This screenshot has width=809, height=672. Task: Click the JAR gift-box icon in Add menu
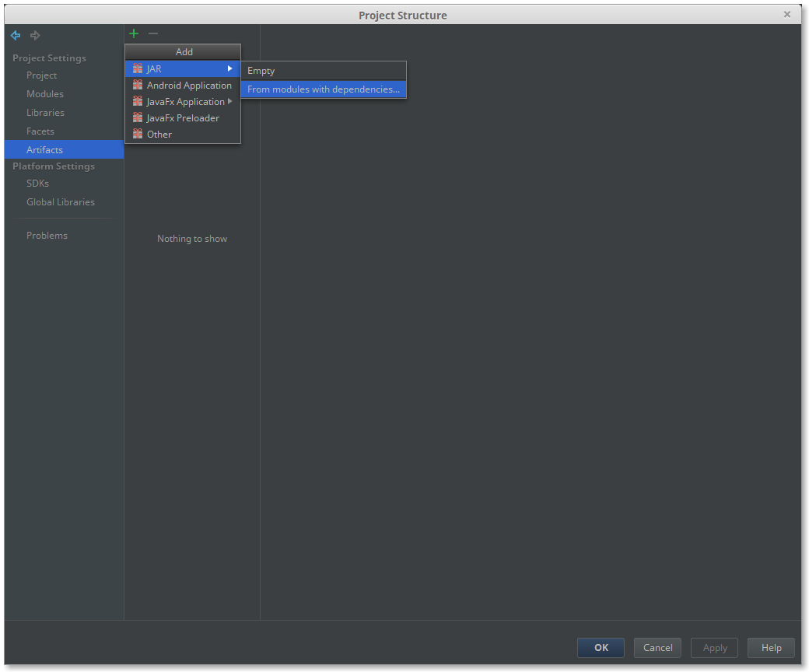pos(138,69)
